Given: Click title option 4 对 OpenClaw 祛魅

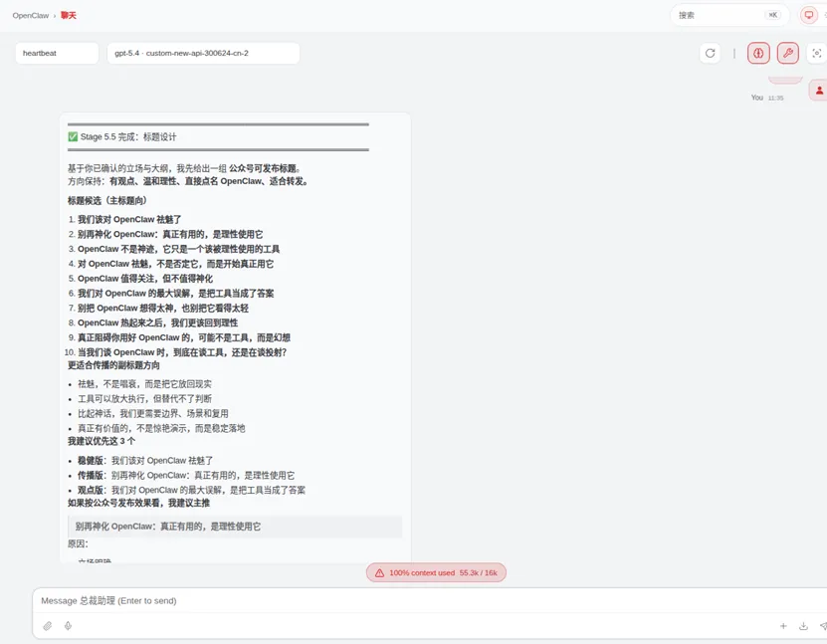Looking at the screenshot, I should click(x=175, y=264).
